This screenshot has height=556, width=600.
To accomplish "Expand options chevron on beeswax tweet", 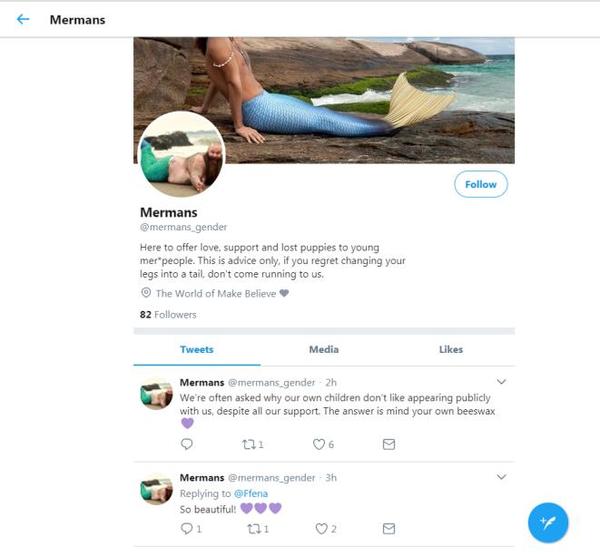I will [x=502, y=382].
